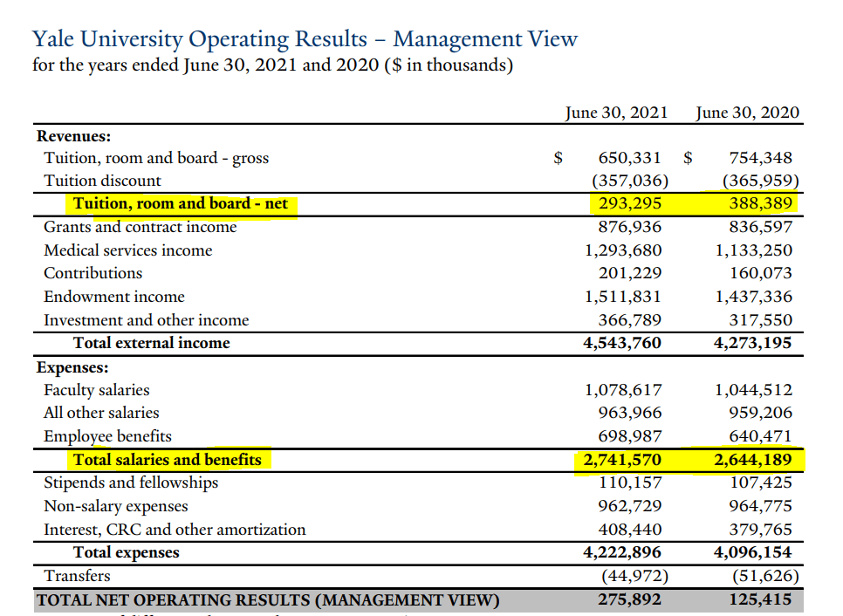The image size is (843, 616).
Task: Select the value 110,157
Action: 631,483
